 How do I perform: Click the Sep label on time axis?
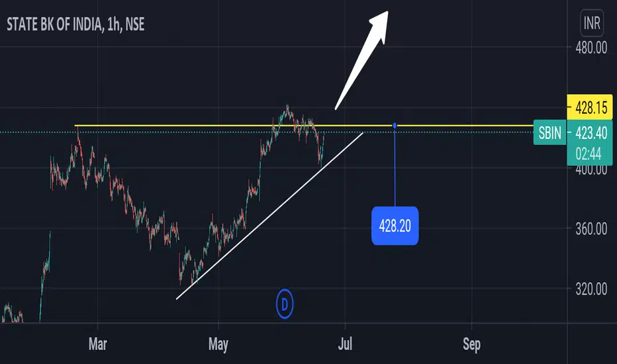pyautogui.click(x=471, y=344)
